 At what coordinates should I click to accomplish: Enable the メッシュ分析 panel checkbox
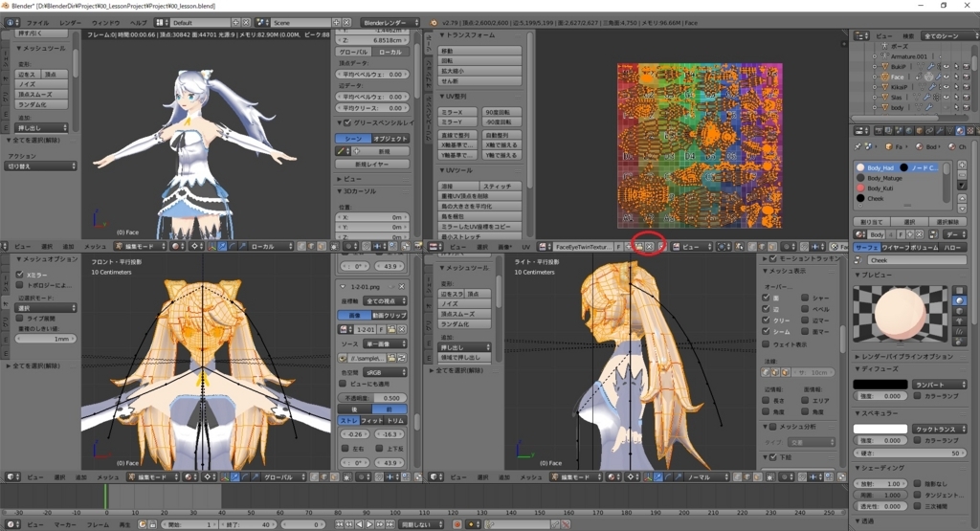pos(773,427)
